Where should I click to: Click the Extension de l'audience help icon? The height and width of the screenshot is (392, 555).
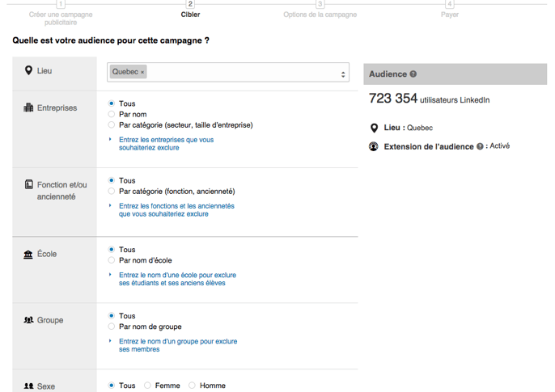point(480,146)
